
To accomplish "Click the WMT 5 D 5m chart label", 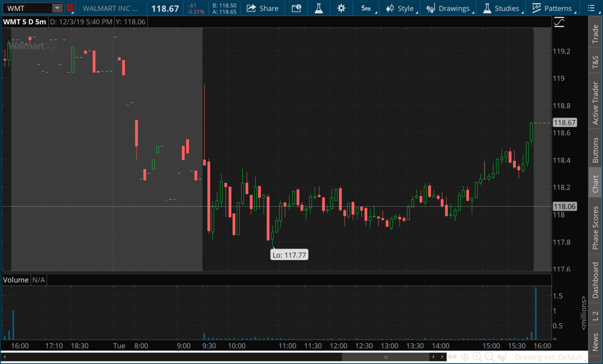I will pyautogui.click(x=25, y=22).
